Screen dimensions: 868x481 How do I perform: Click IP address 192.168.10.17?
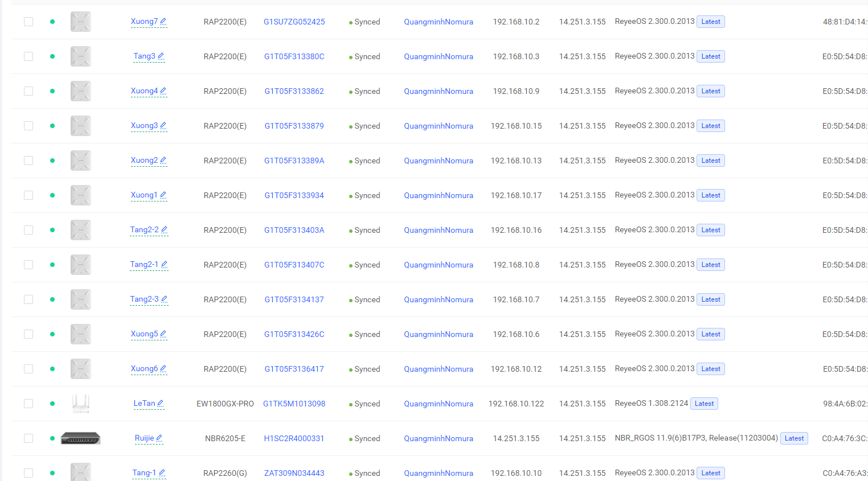coord(516,195)
